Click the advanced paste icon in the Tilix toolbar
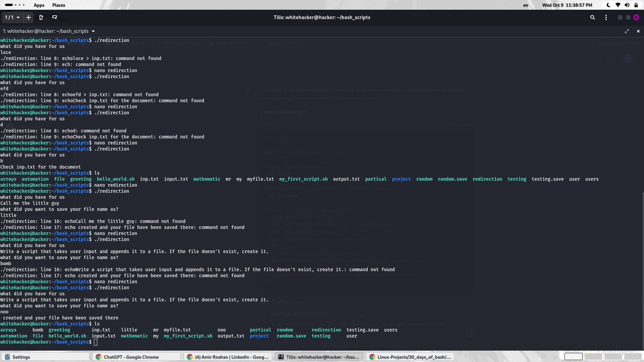Image resolution: width=644 pixels, height=362 pixels. [55, 17]
